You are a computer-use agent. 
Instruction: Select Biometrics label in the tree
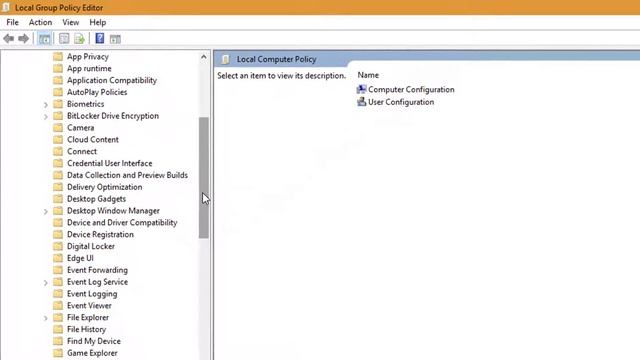click(86, 104)
